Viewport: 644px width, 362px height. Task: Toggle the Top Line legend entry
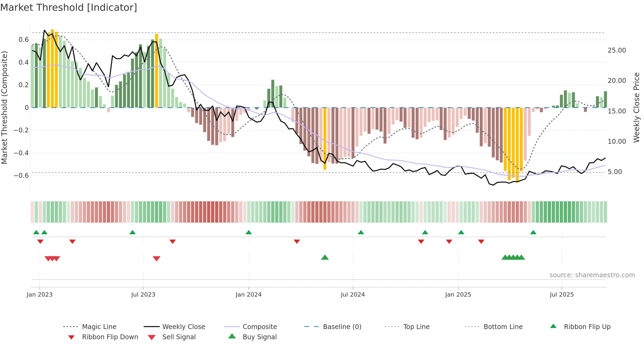(x=407, y=327)
